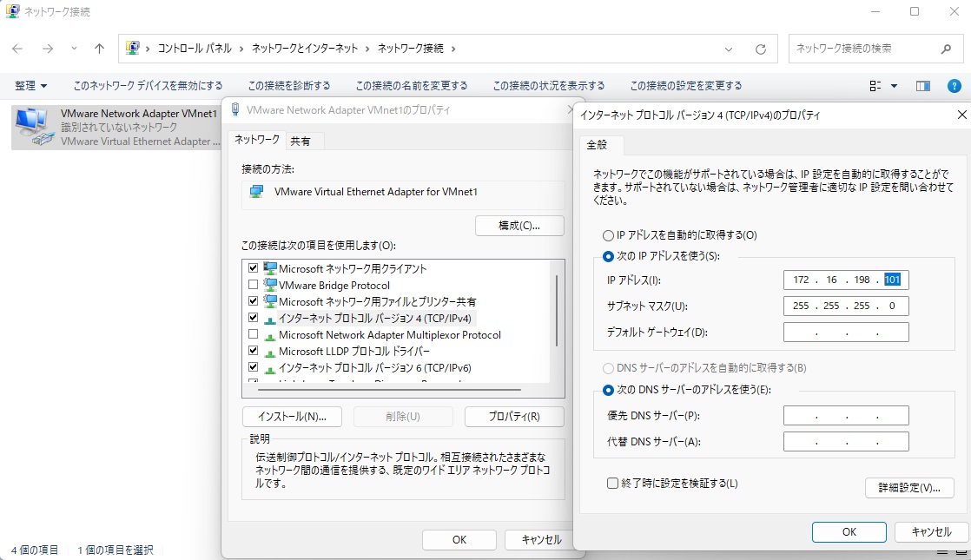
Task: Select the VMware Bridge Protocol row icon
Action: coord(270,285)
